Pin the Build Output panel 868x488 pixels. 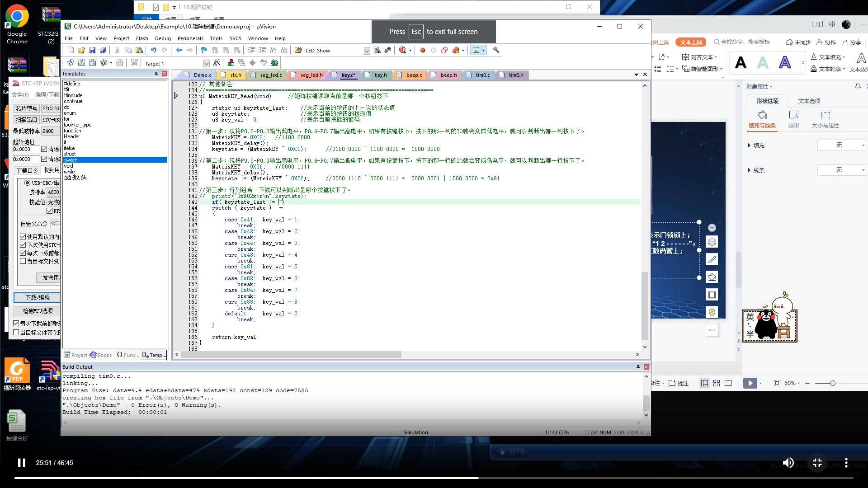[638, 367]
